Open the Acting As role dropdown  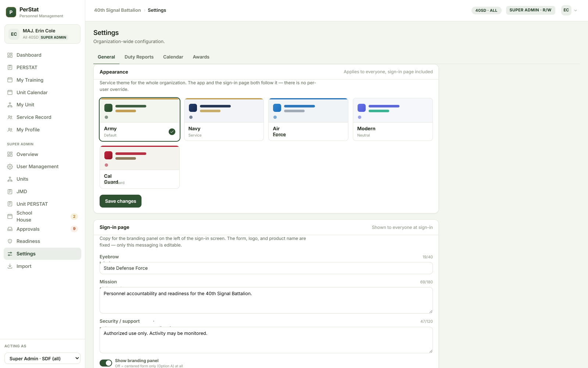tap(42, 358)
